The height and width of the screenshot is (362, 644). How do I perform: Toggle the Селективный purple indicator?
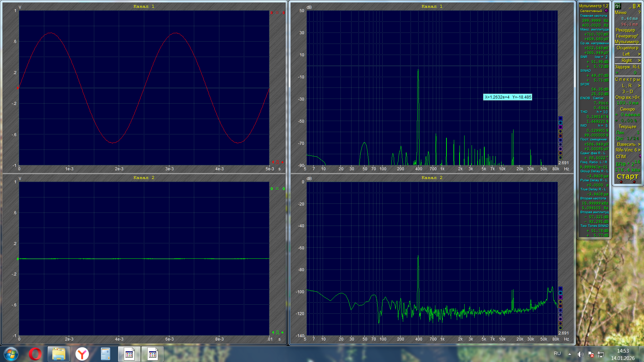(606, 11)
